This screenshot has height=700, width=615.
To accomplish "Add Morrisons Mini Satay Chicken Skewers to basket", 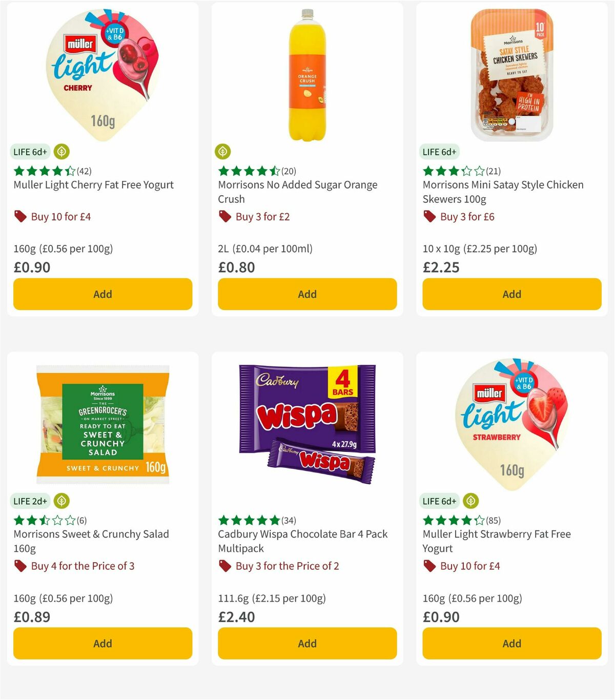I will click(511, 294).
